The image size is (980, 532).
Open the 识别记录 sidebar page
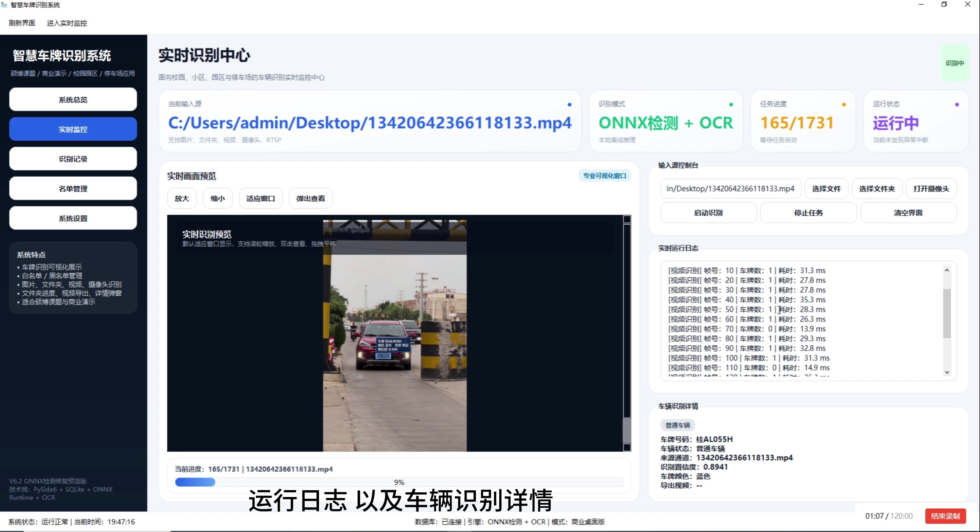coord(73,159)
